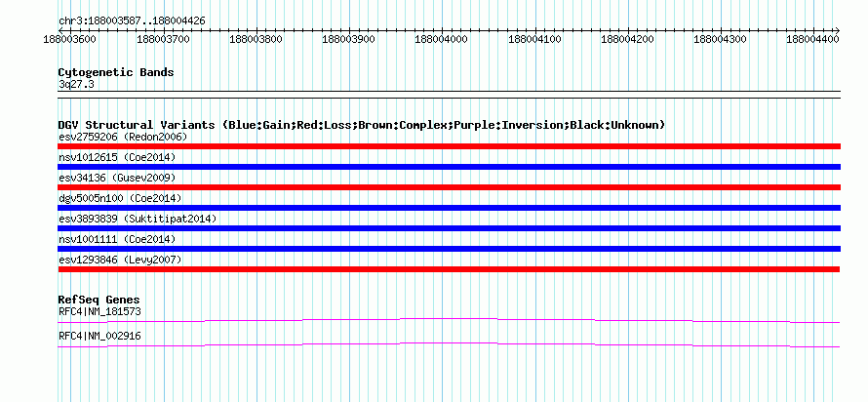Screen dimensions: 868x402
Task: Click the red bar for esv34136
Action: pyautogui.click(x=450, y=187)
